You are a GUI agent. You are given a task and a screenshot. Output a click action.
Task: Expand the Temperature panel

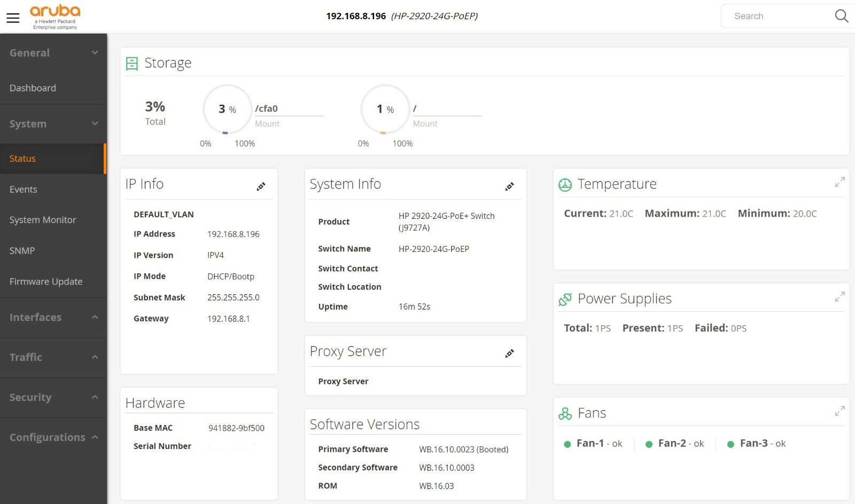point(840,182)
